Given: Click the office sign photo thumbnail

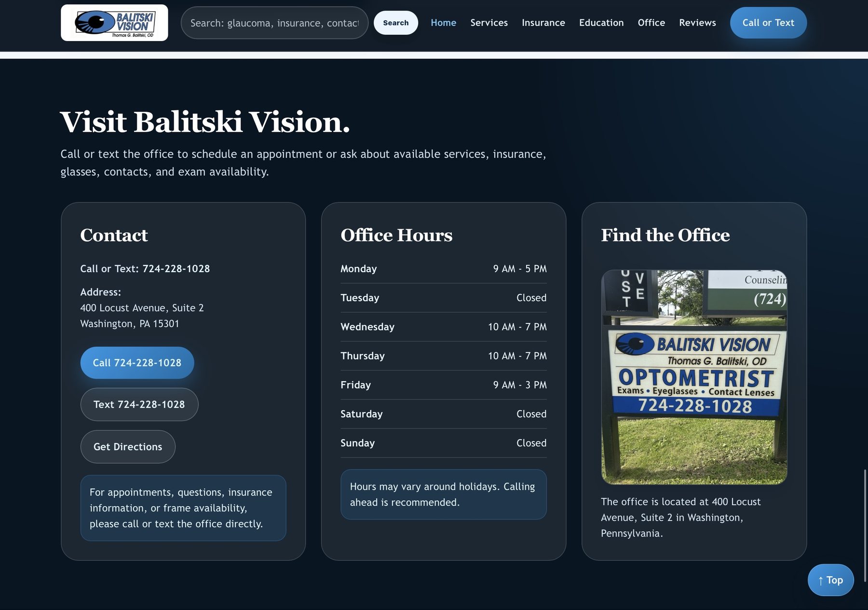Looking at the screenshot, I should (x=694, y=377).
